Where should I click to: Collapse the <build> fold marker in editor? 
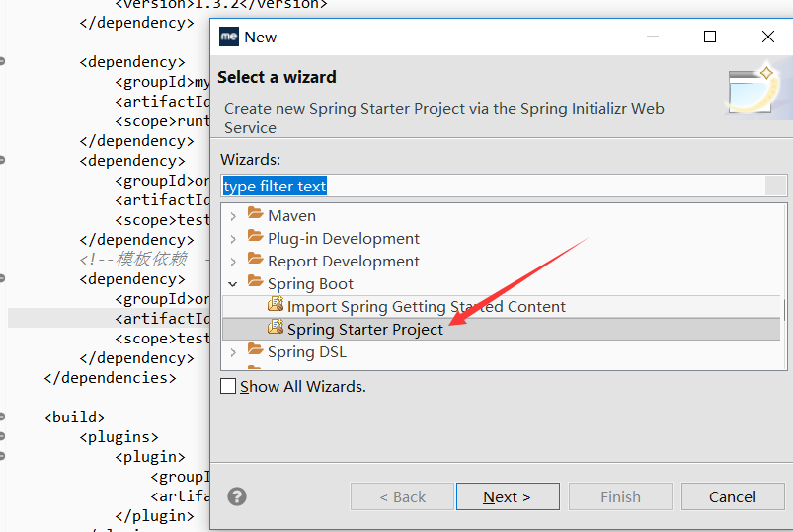pyautogui.click(x=2, y=418)
